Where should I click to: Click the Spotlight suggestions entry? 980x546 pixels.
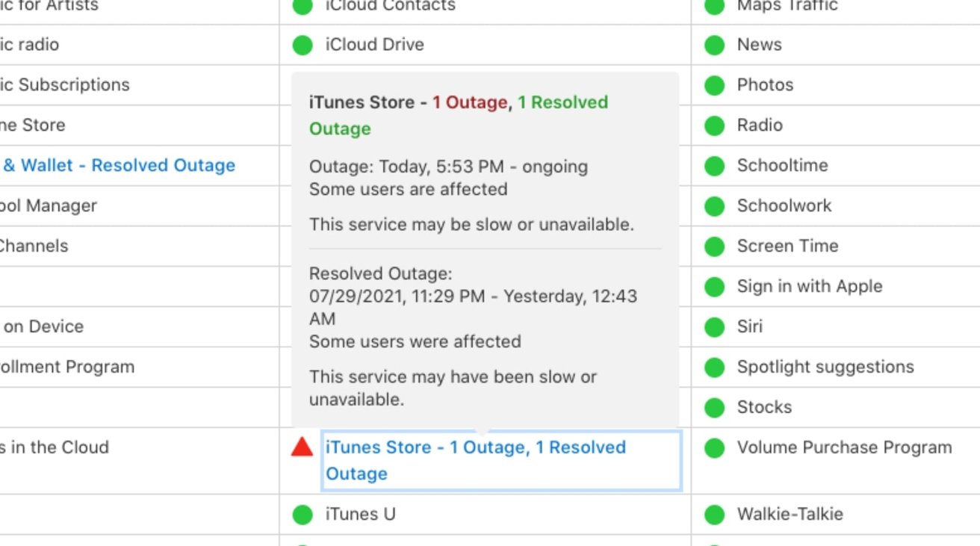tap(825, 367)
